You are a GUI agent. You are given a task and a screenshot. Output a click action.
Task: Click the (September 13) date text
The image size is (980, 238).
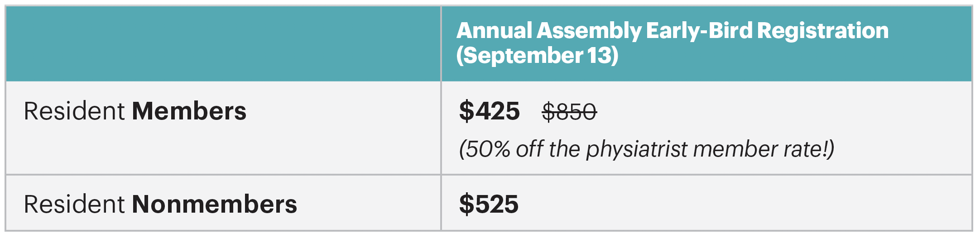pyautogui.click(x=537, y=55)
